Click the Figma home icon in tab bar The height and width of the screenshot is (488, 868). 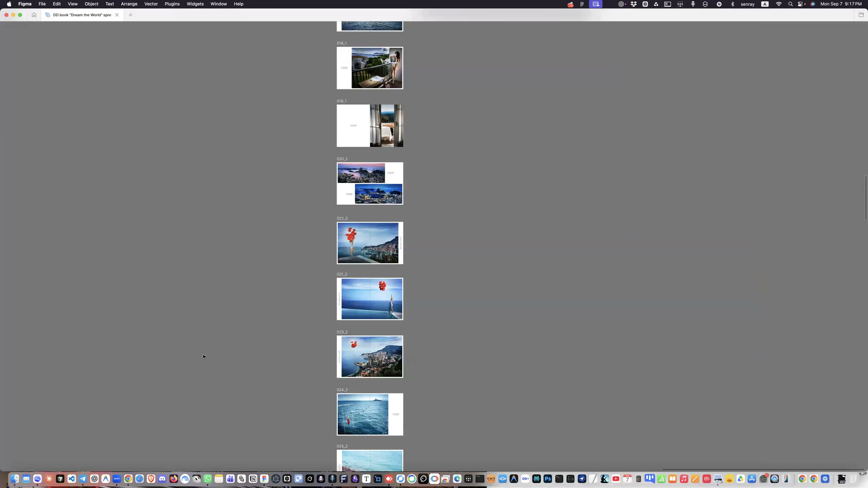(x=34, y=15)
